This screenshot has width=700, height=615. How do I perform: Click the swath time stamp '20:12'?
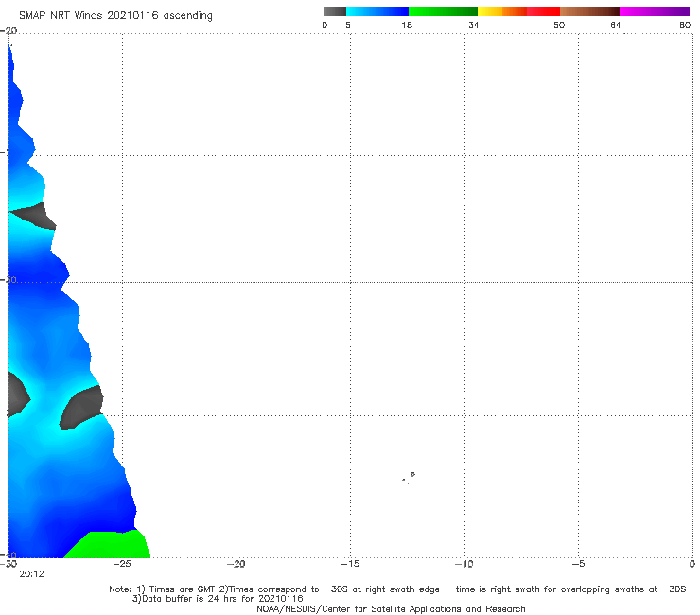(31, 574)
